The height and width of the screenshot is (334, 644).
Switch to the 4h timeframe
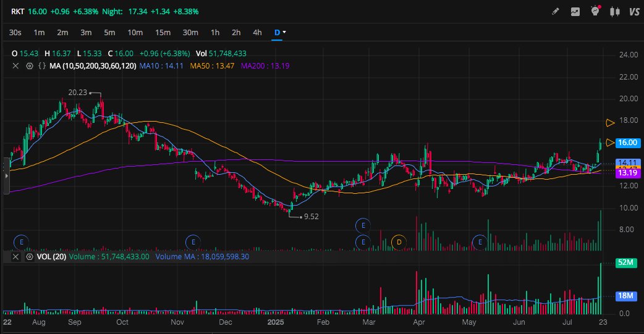point(257,33)
